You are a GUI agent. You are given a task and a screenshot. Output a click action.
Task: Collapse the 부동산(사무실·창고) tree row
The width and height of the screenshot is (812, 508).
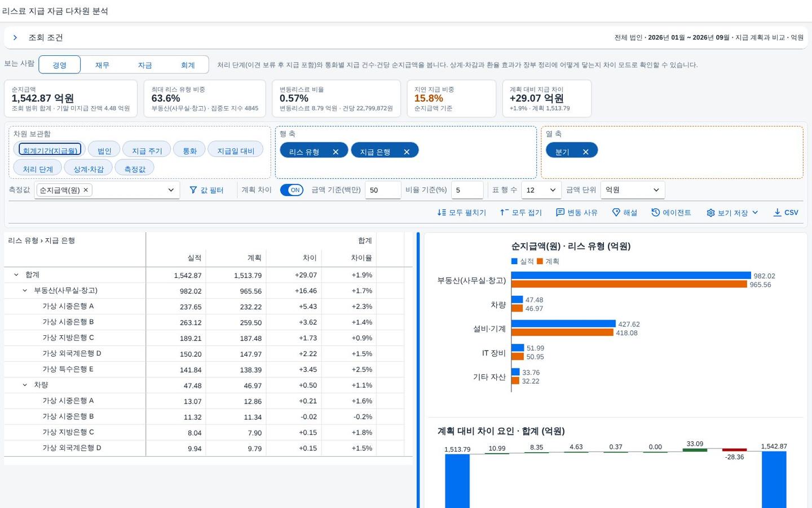pyautogui.click(x=25, y=291)
